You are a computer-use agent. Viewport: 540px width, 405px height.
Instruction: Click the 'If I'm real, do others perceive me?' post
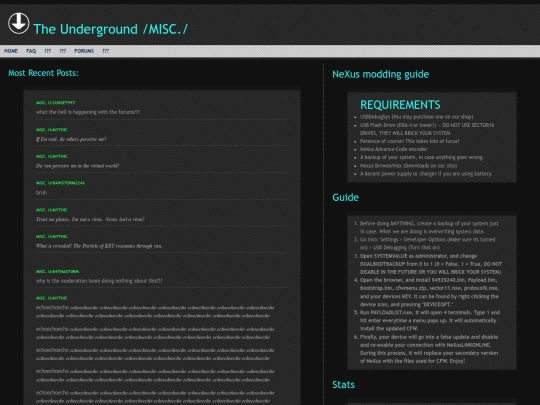(71, 139)
